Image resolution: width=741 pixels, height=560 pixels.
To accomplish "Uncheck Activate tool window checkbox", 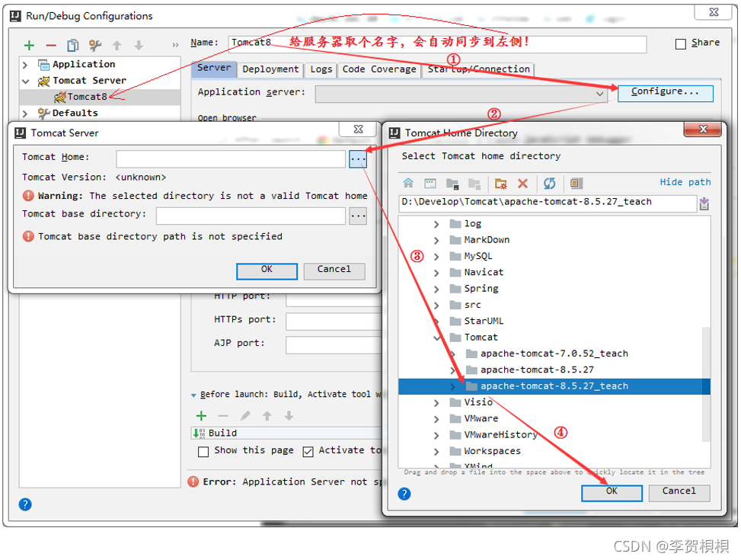I will pos(308,452).
